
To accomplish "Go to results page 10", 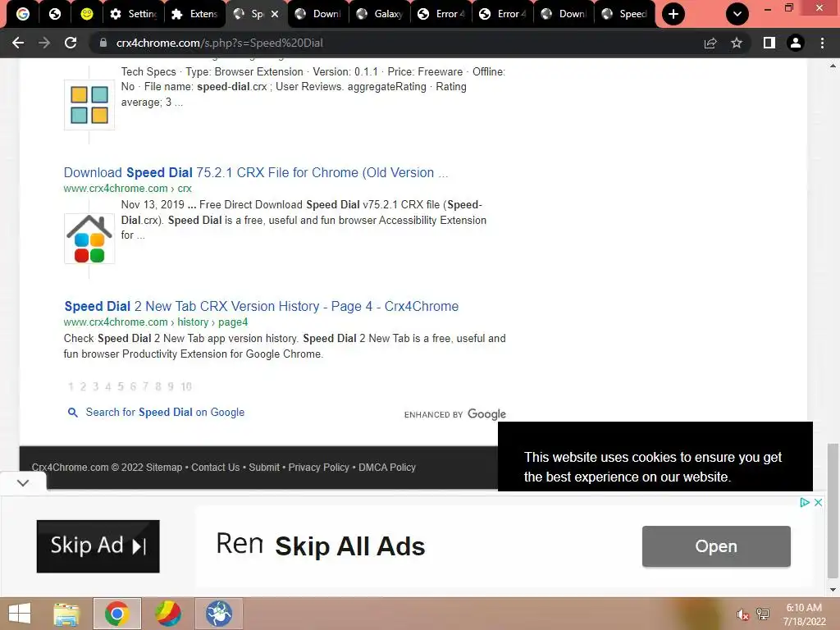I will coord(186,386).
